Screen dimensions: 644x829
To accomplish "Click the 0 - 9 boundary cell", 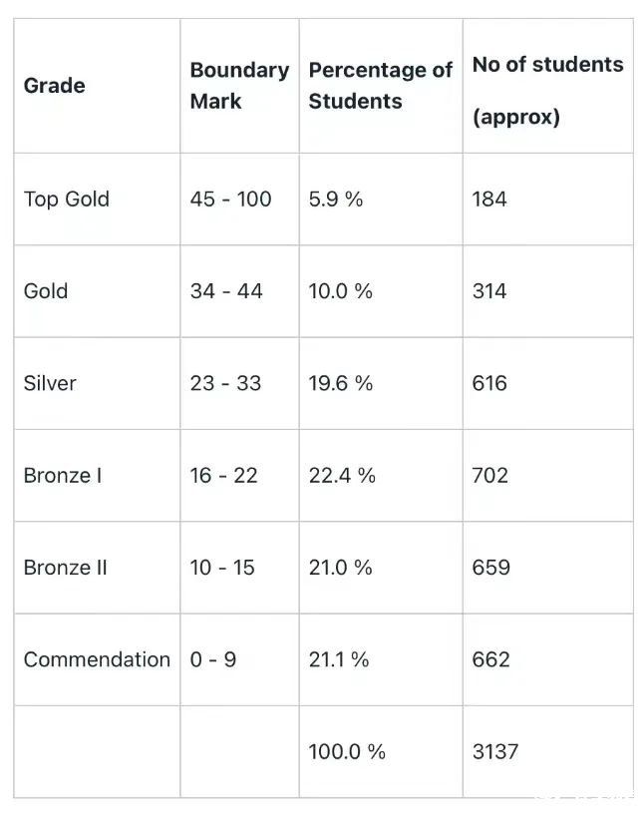I will tap(213, 659).
